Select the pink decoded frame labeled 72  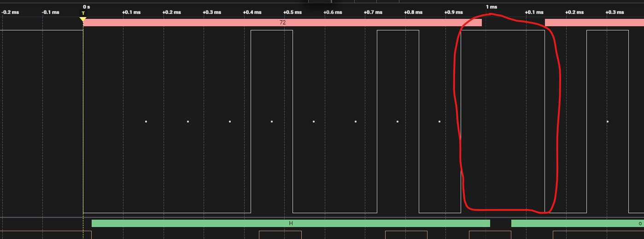tap(282, 23)
